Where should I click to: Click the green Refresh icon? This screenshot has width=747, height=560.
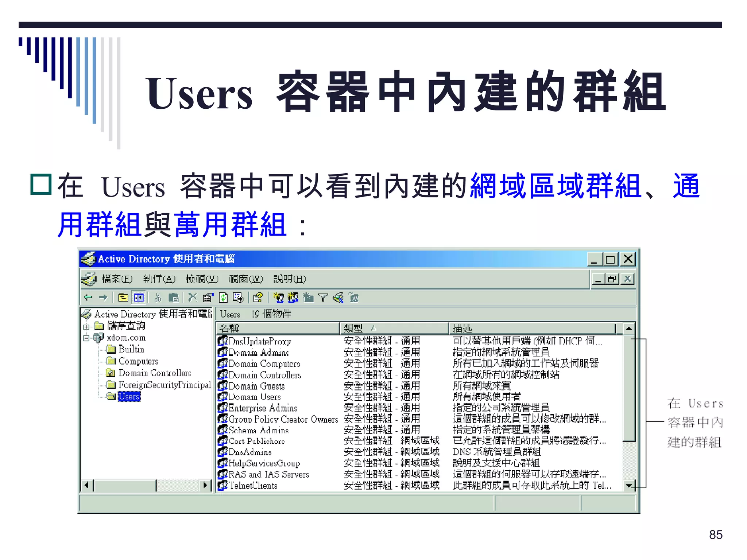point(223,297)
